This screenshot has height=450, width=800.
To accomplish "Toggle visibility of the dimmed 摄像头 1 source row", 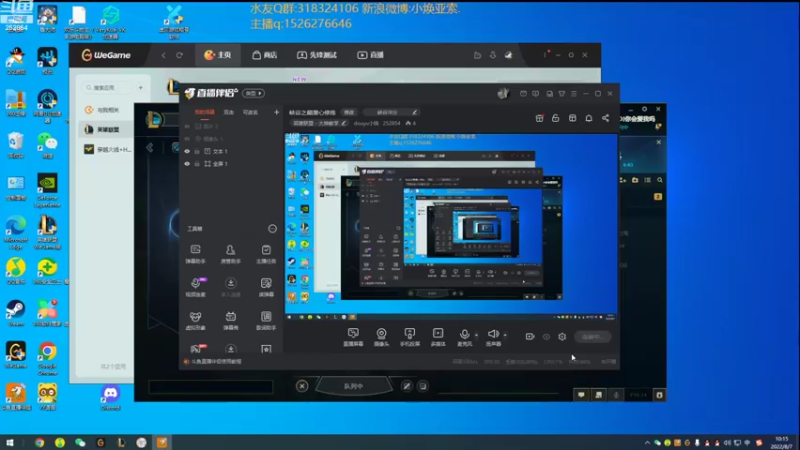I will (187, 139).
